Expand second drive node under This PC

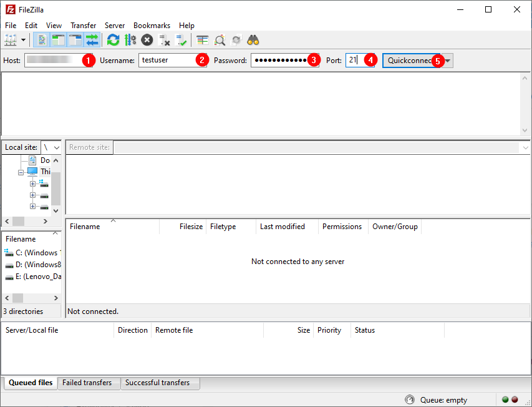click(x=32, y=195)
